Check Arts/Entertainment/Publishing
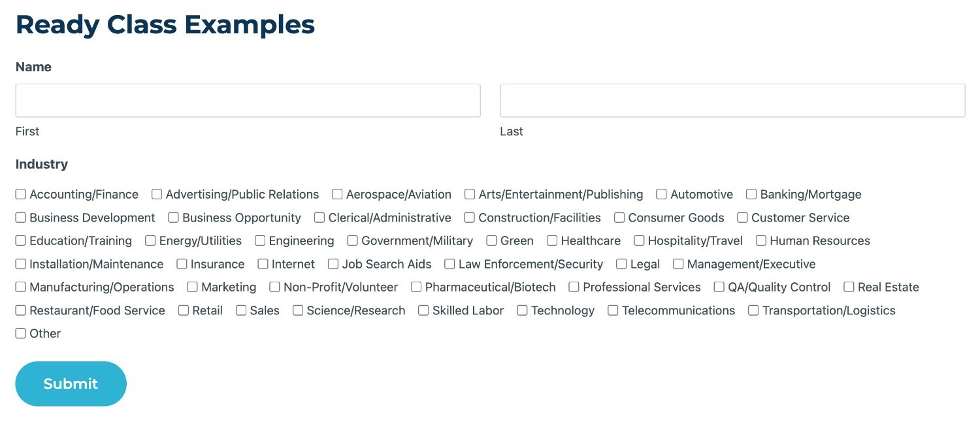Image resolution: width=980 pixels, height=430 pixels. 470,194
